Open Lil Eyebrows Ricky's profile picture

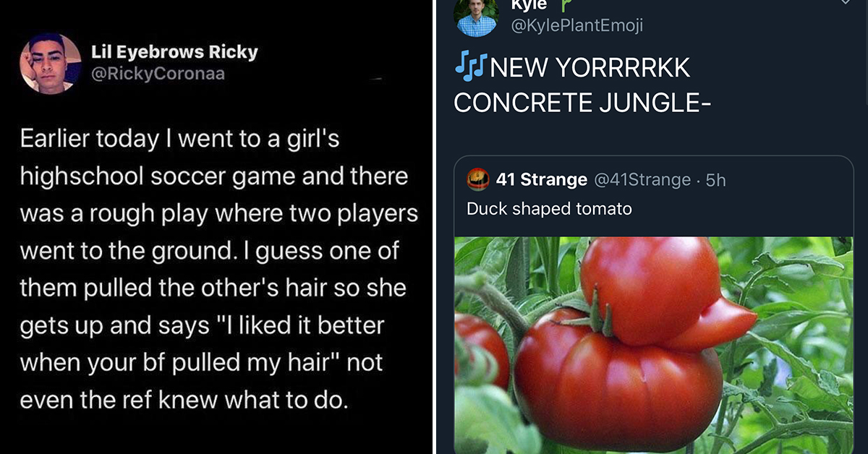(x=50, y=63)
